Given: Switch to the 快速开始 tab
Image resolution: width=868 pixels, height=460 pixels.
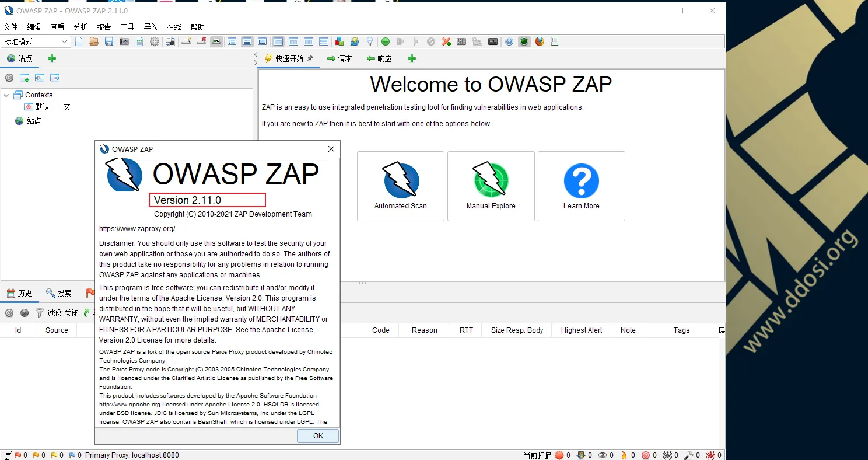Looking at the screenshot, I should 289,58.
